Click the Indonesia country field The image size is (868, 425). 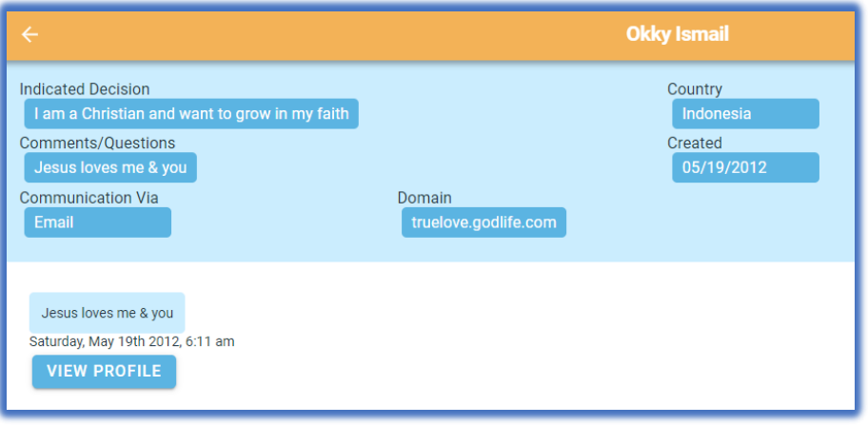[x=745, y=114]
